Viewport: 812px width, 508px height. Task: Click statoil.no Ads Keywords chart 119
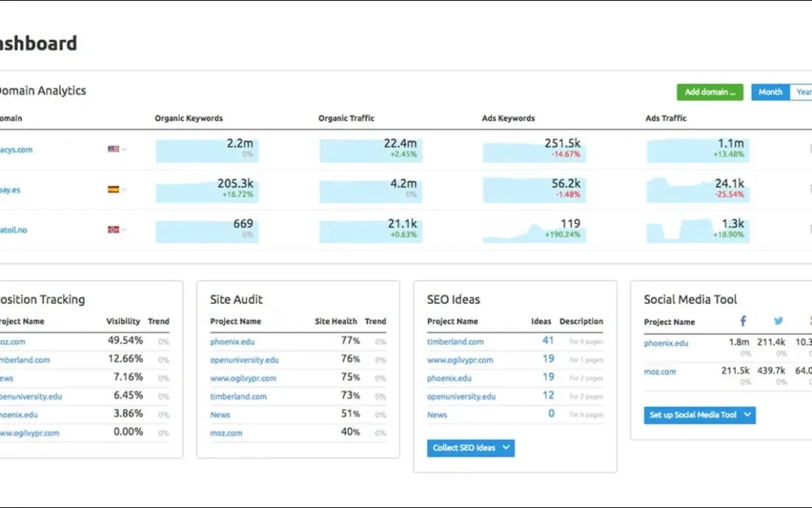click(x=535, y=230)
